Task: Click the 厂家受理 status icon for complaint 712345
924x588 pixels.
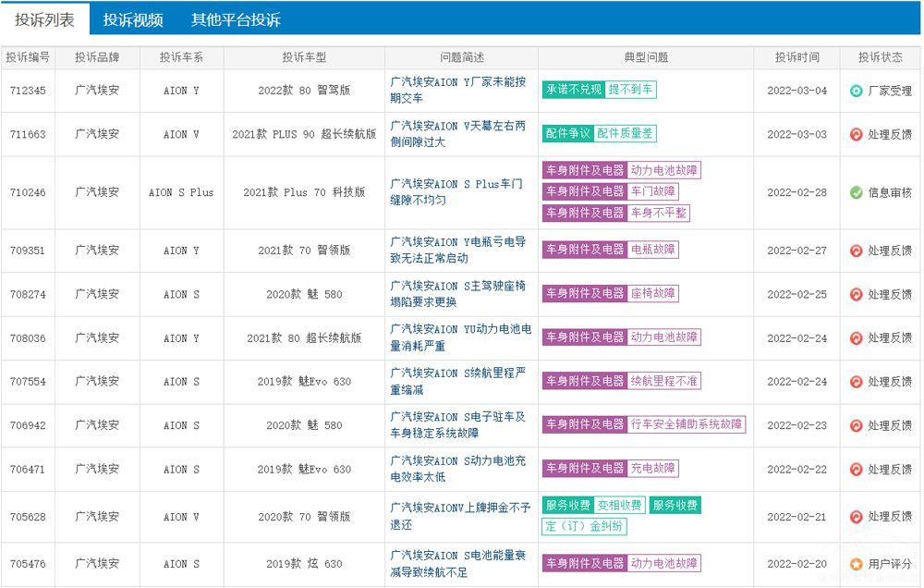Action: (x=856, y=91)
